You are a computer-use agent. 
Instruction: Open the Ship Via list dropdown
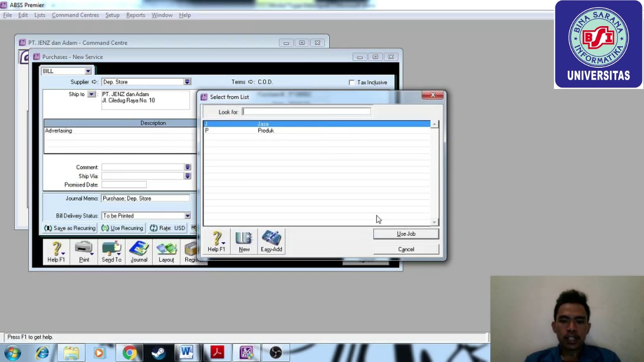pos(187,176)
